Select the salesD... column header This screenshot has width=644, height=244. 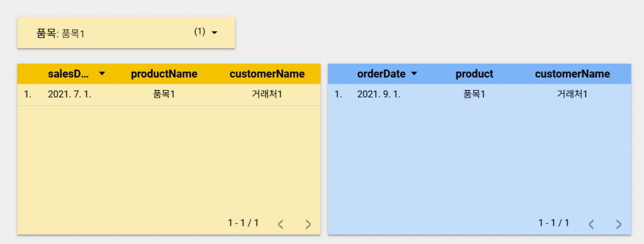(69, 74)
